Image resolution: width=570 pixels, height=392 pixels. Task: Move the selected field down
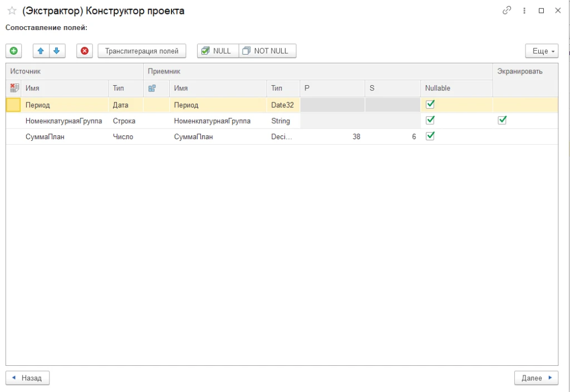(x=56, y=51)
